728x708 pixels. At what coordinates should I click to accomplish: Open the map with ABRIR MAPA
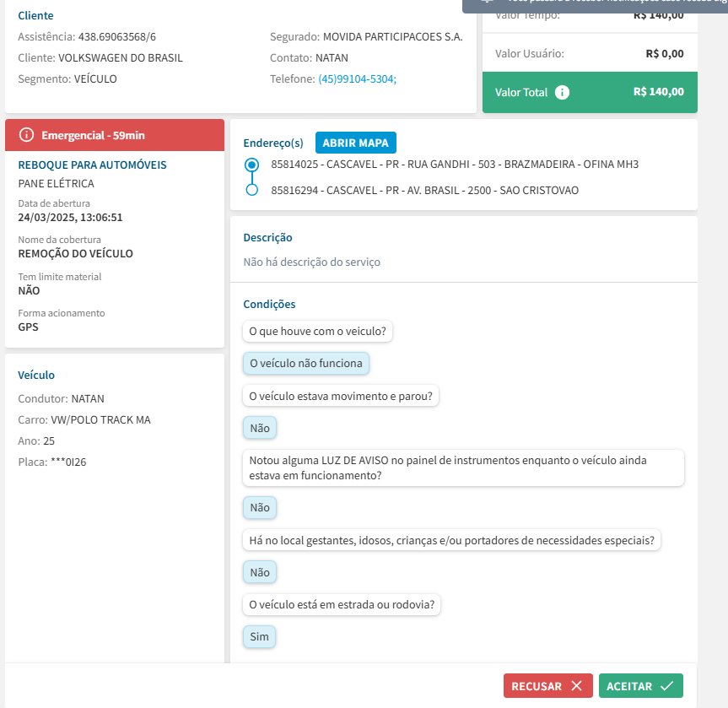[x=355, y=143]
